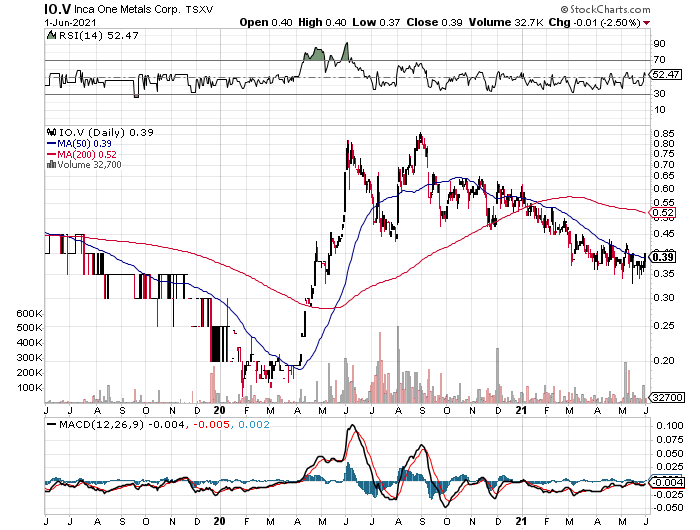Click the MA(200) 0.52 legend entry

pos(87,154)
